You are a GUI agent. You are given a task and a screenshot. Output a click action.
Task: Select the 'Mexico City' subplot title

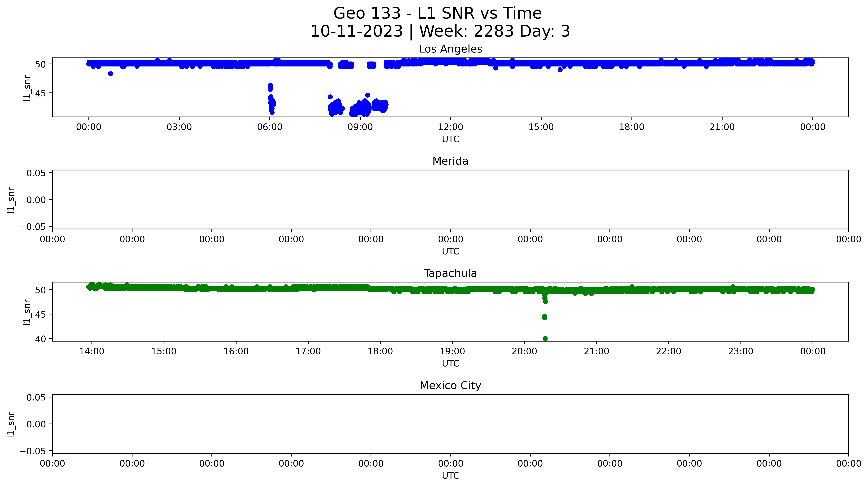[451, 386]
